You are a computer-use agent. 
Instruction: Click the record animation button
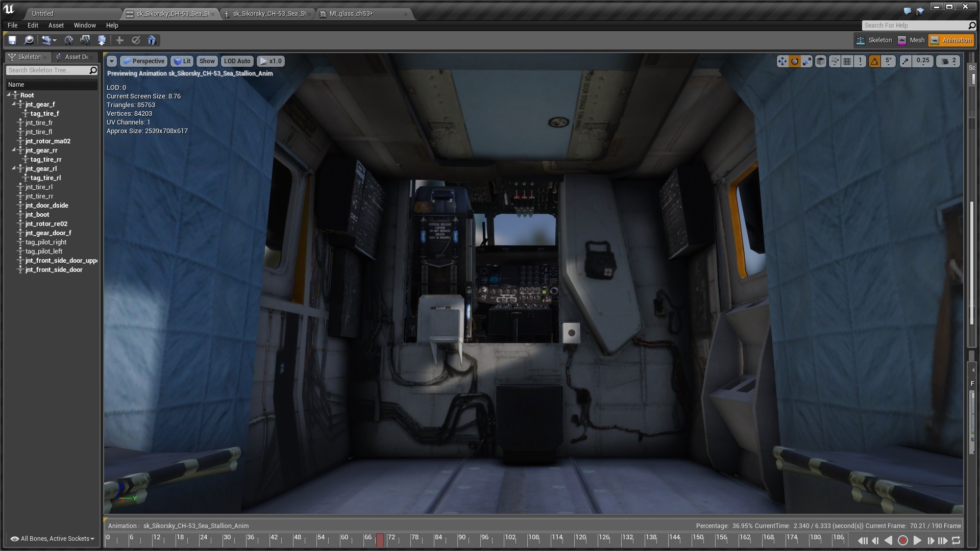coord(902,540)
